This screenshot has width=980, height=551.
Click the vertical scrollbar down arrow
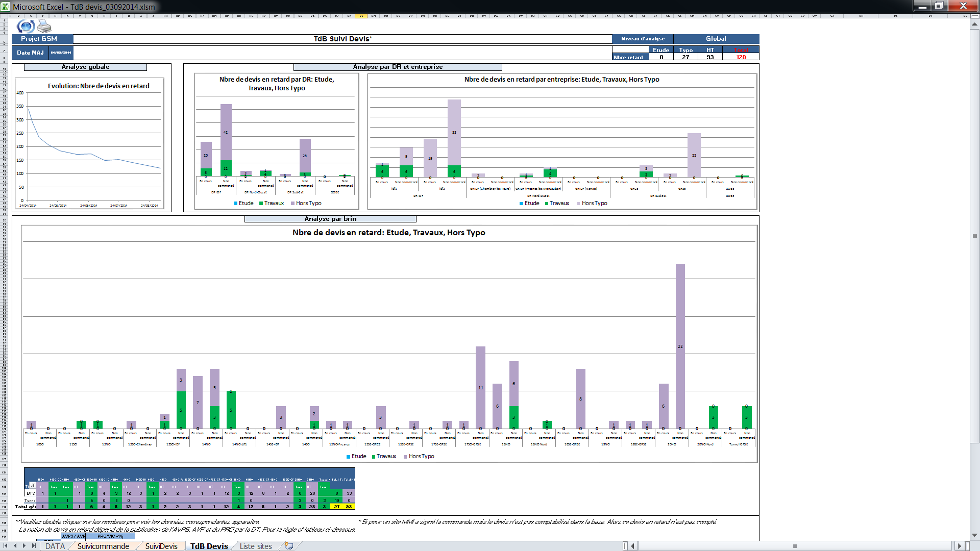pyautogui.click(x=974, y=535)
